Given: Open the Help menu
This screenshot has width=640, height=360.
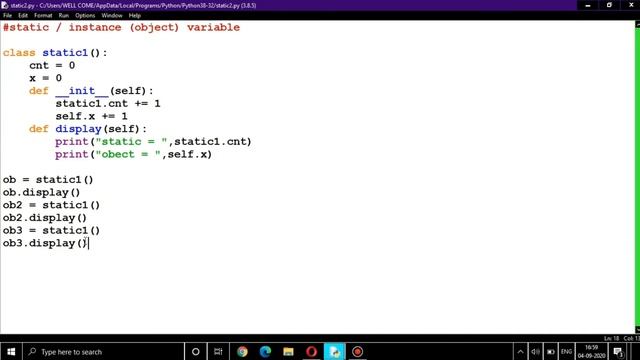Looking at the screenshot, I should (135, 16).
